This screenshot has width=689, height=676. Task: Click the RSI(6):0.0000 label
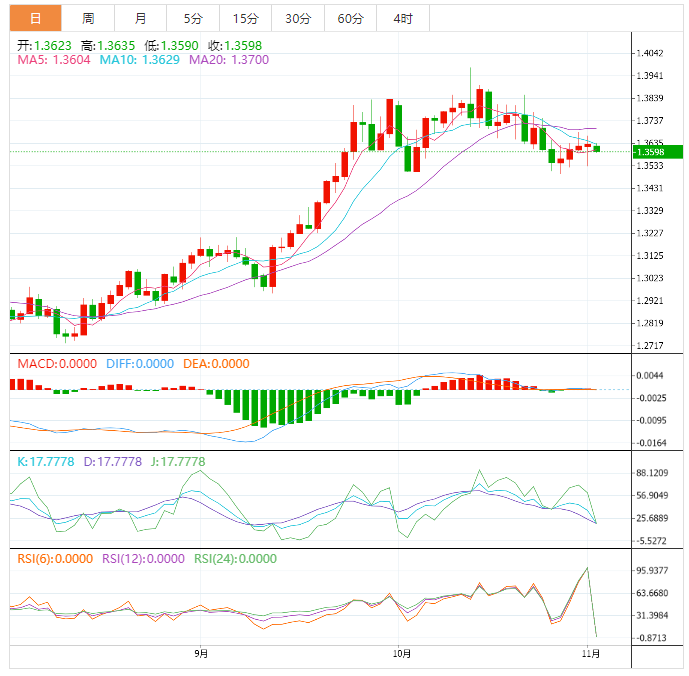55,559
